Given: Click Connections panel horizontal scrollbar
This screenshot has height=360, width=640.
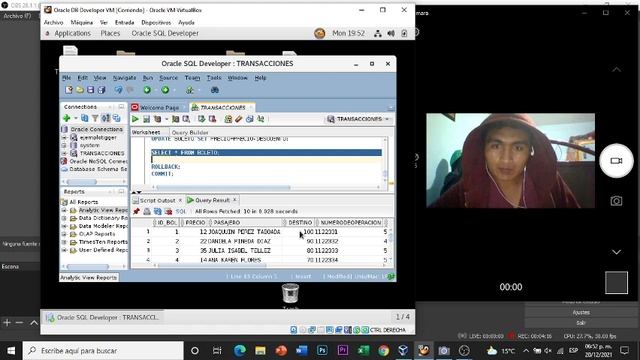Looking at the screenshot, I should 82,182.
